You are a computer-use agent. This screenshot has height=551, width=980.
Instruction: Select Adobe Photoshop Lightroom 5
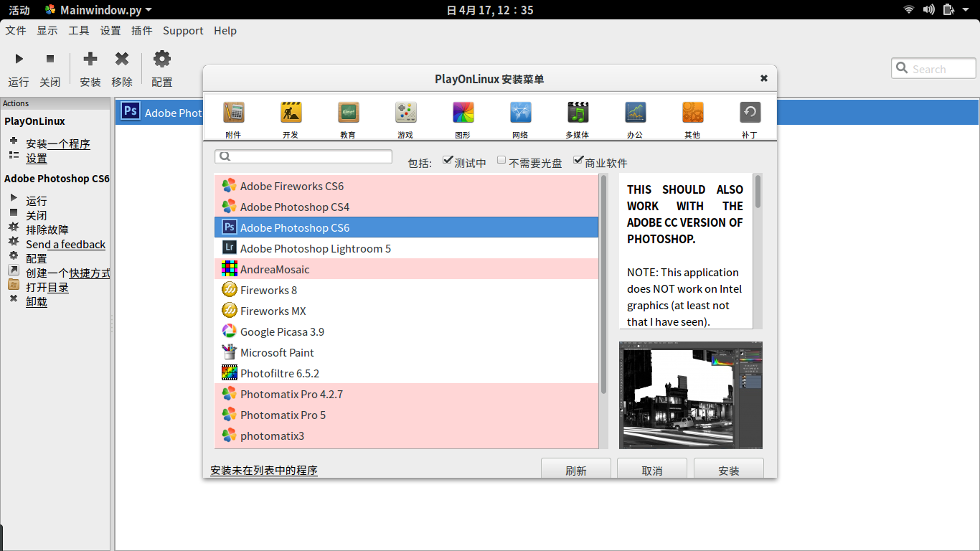[x=406, y=248]
